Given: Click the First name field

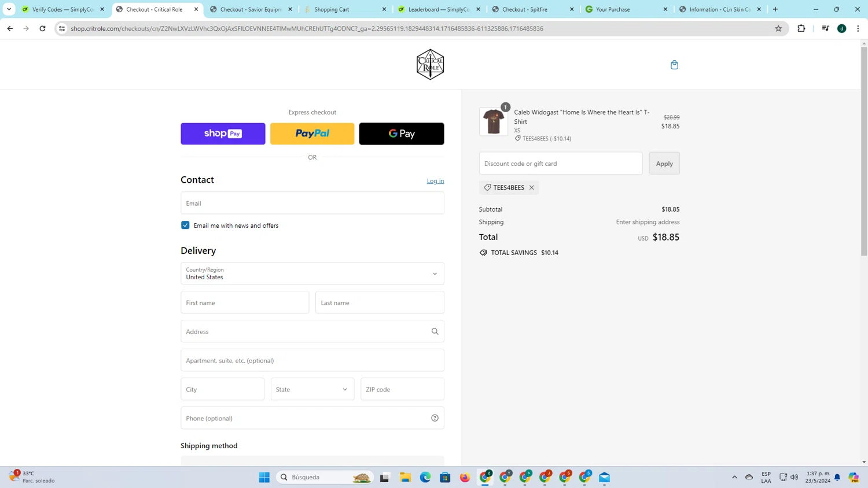Looking at the screenshot, I should coord(245,302).
